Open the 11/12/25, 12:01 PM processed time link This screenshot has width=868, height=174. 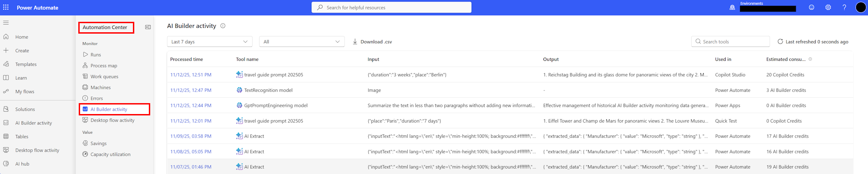[x=191, y=121]
